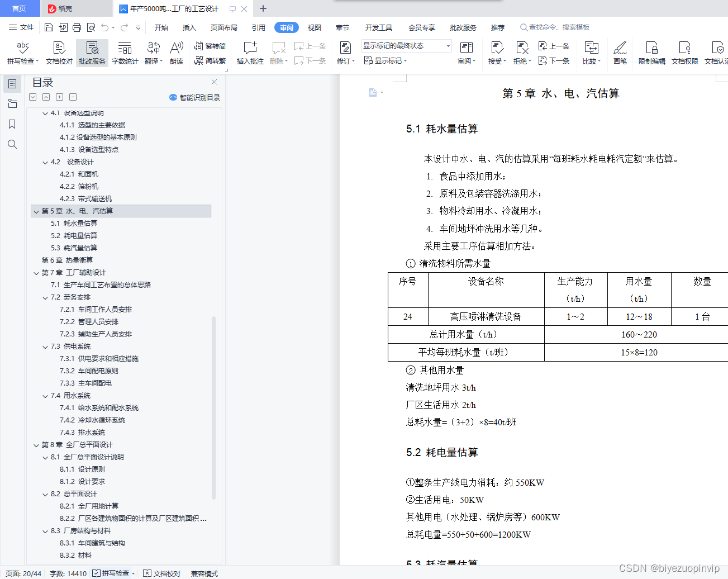This screenshot has height=579, width=728.
Task: Open 批改服务 correction service
Action: coord(92,53)
